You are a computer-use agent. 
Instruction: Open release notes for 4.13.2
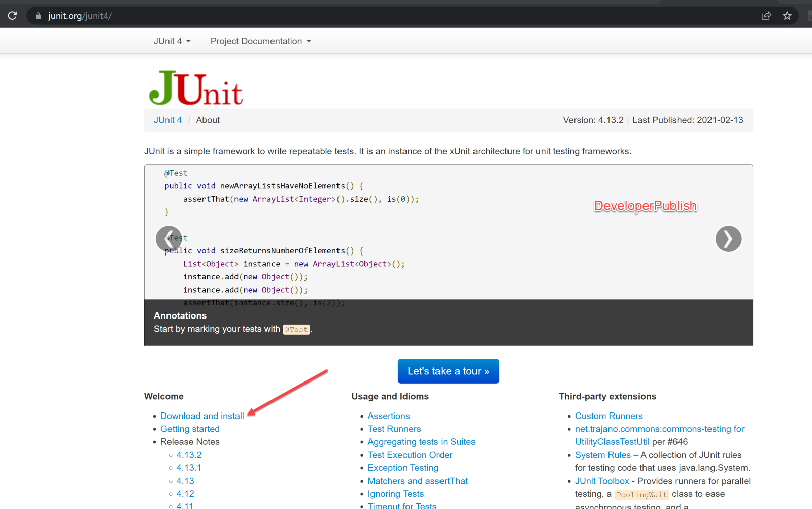[x=189, y=455]
